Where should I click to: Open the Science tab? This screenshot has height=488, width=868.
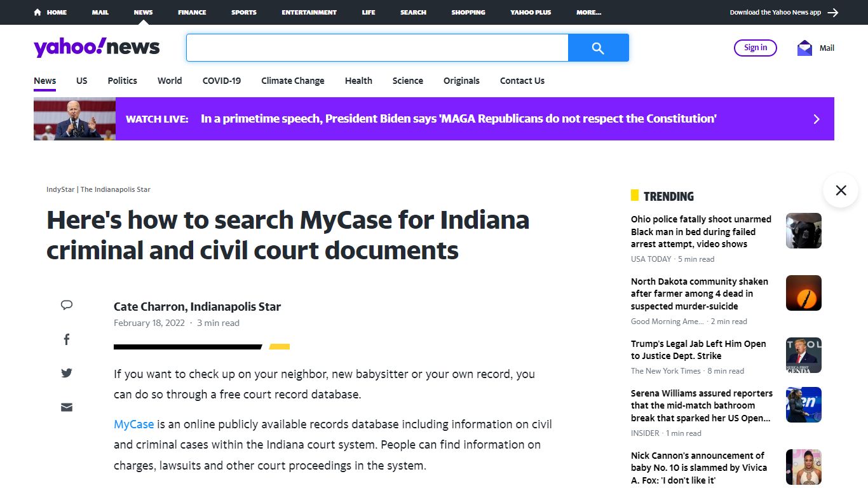click(408, 81)
